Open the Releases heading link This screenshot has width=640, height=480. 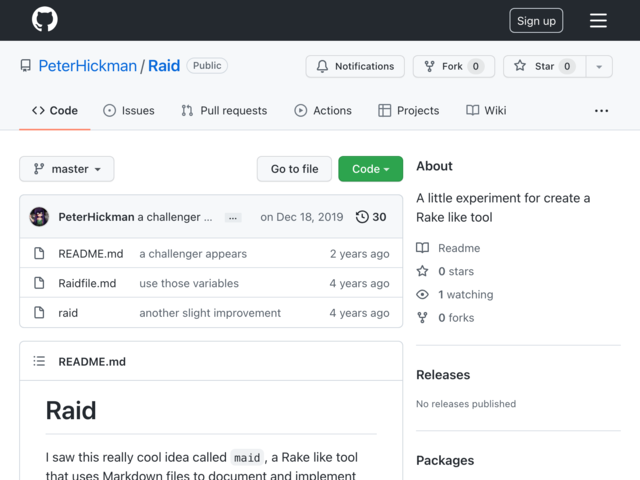443,375
